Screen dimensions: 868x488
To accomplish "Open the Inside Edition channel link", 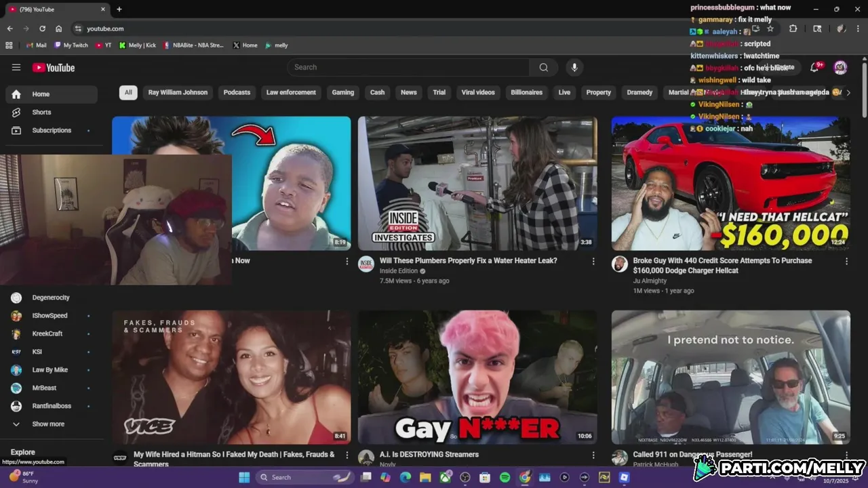I will pyautogui.click(x=399, y=271).
